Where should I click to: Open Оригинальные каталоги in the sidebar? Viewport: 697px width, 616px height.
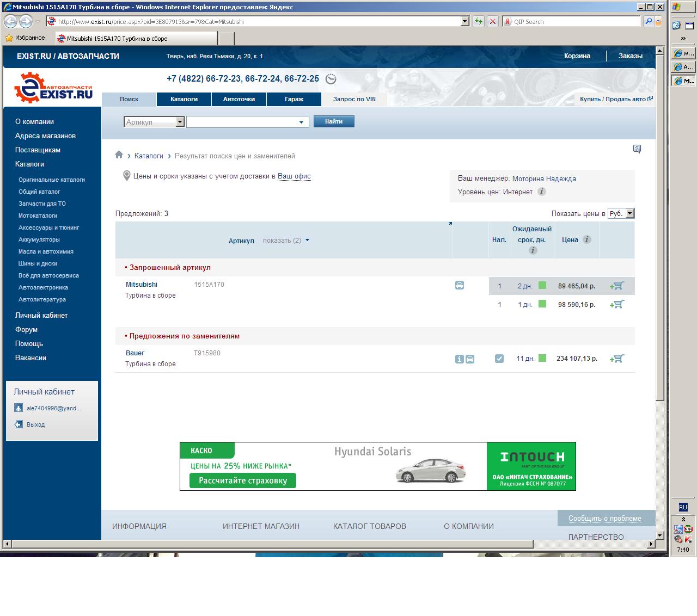(52, 180)
